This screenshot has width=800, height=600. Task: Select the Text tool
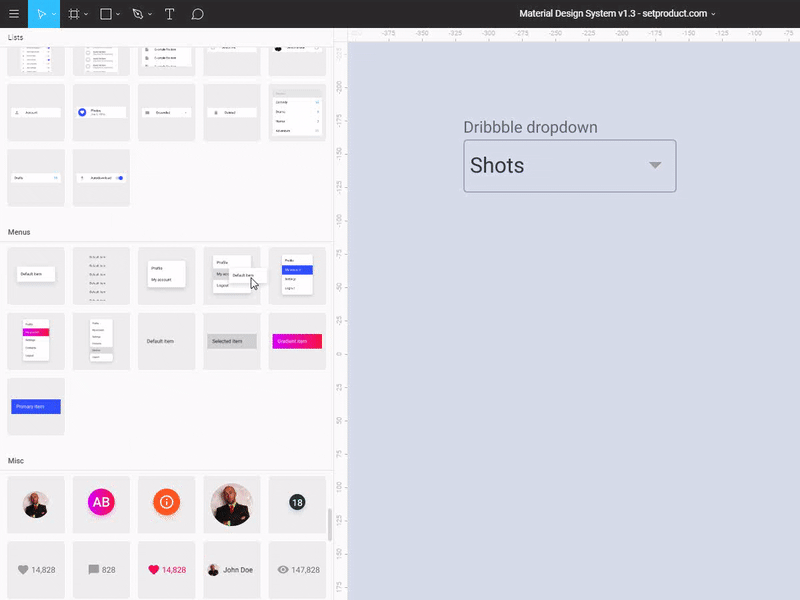(x=169, y=14)
